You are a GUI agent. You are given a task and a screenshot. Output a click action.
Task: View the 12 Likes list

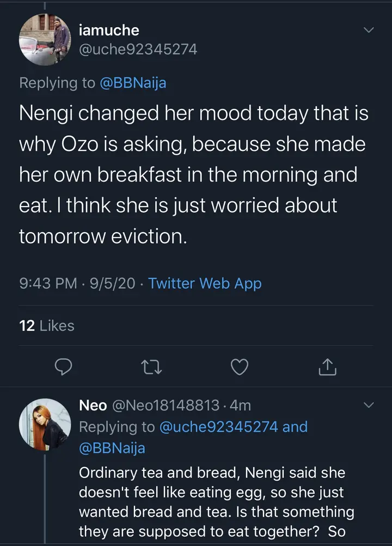click(x=46, y=326)
